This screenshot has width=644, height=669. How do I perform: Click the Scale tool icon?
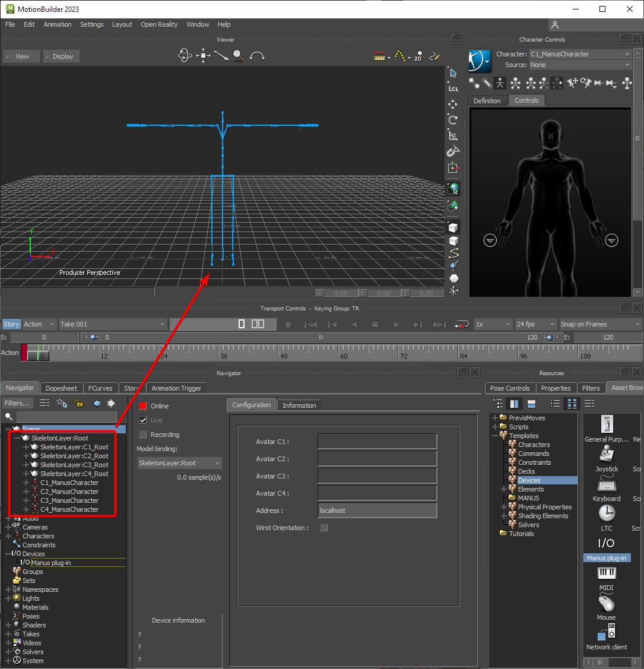pos(453,135)
